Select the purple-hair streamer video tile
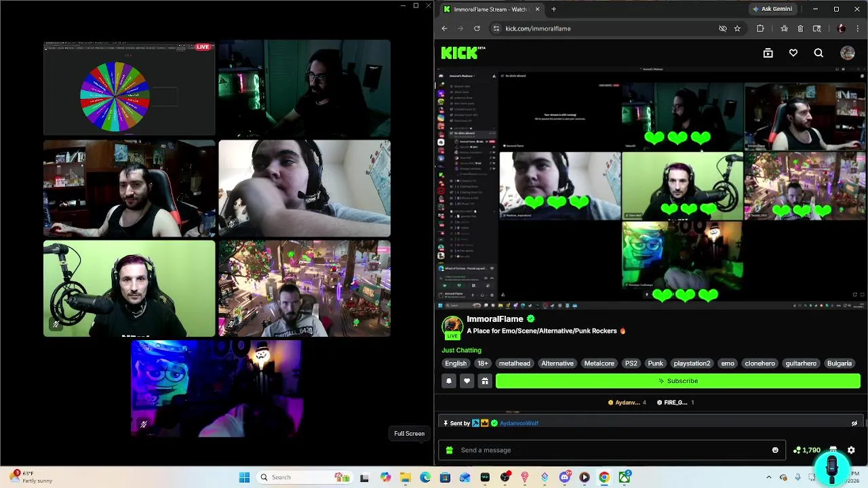868x488 pixels. 130,289
